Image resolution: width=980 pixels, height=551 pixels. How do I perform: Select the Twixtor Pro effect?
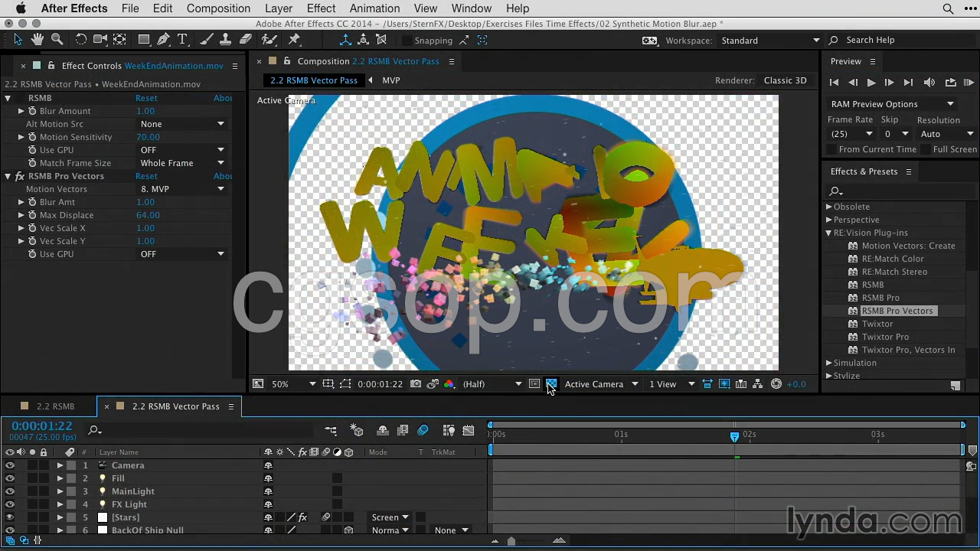885,337
